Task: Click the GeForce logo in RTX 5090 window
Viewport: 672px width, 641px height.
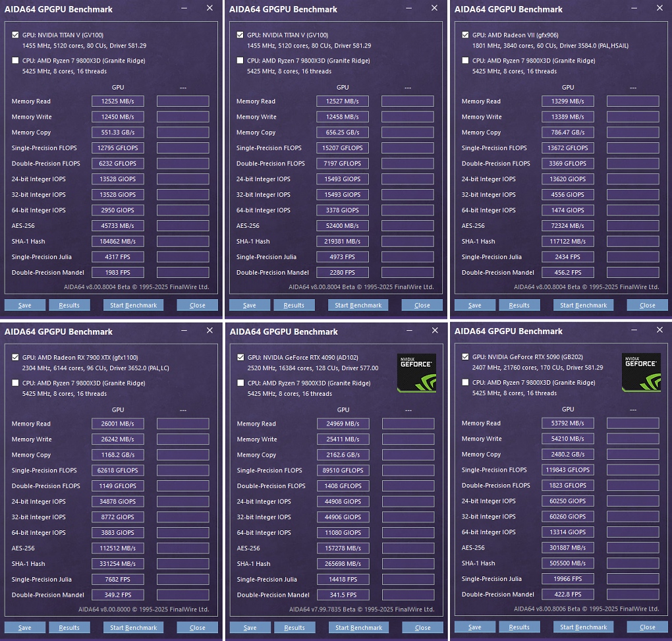Action: tap(641, 372)
